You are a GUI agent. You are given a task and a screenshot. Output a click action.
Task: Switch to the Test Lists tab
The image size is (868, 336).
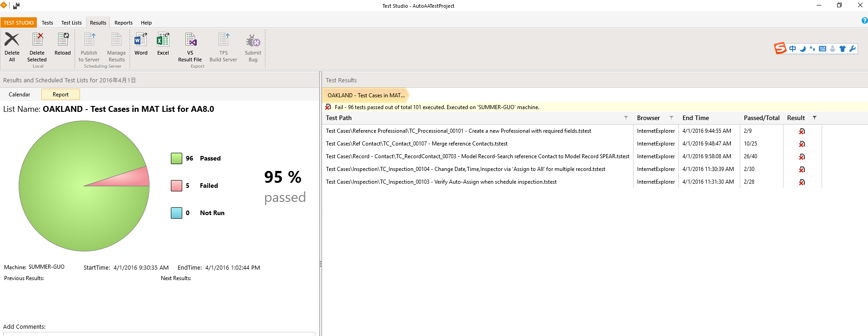(x=71, y=23)
